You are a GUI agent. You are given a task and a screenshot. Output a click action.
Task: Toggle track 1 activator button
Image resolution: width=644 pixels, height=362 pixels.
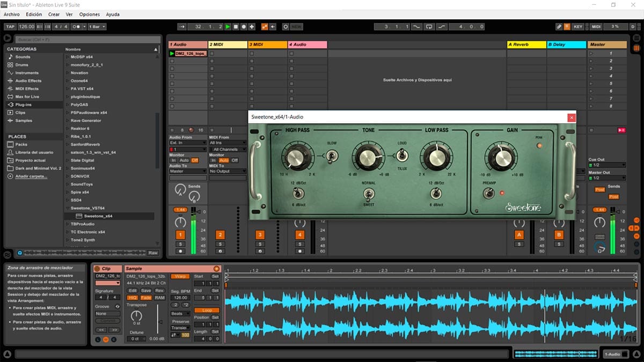point(180,235)
